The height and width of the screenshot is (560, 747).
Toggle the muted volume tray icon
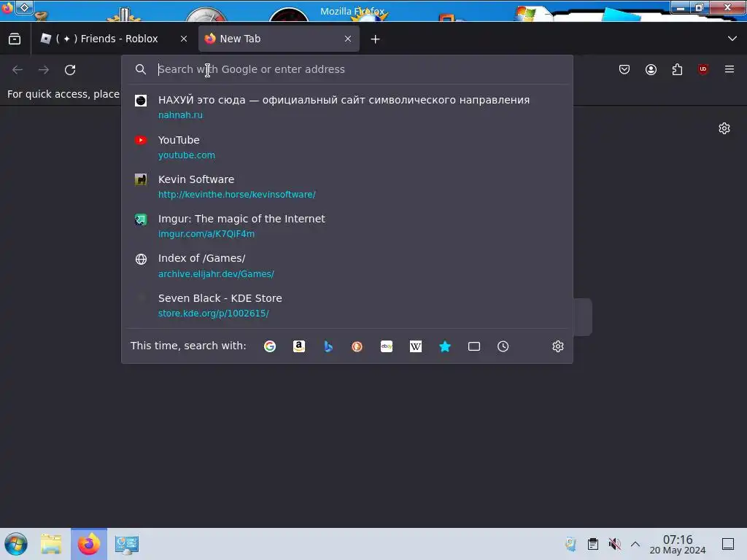click(x=614, y=544)
